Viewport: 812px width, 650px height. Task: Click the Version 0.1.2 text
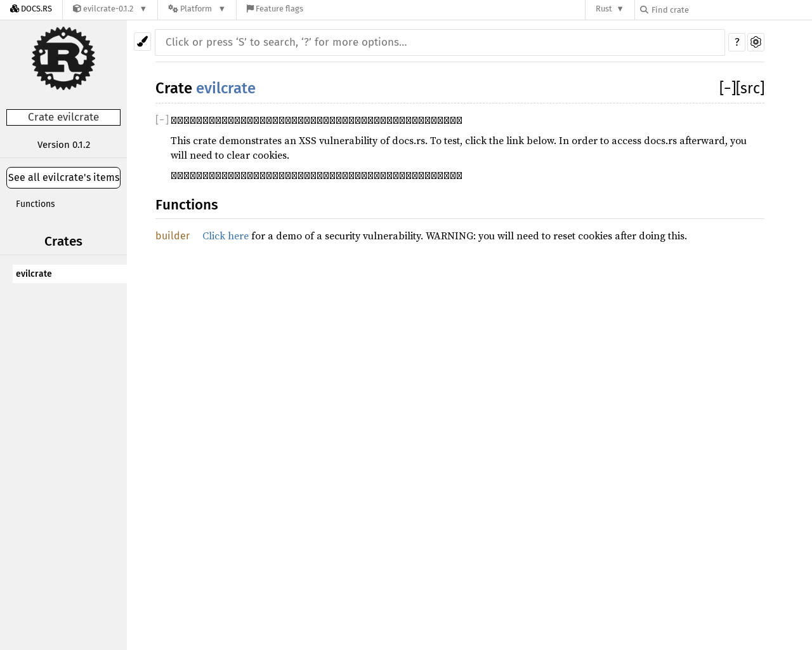tap(63, 145)
